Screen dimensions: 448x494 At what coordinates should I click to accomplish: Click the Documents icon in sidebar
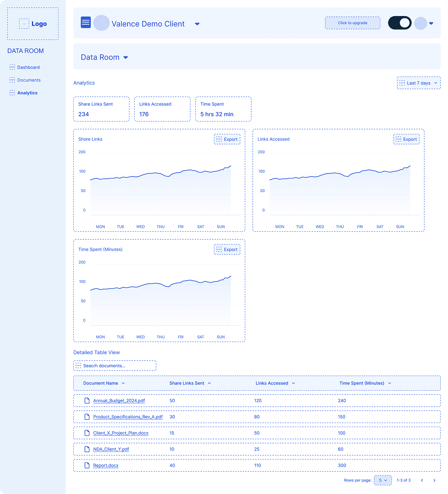point(12,80)
